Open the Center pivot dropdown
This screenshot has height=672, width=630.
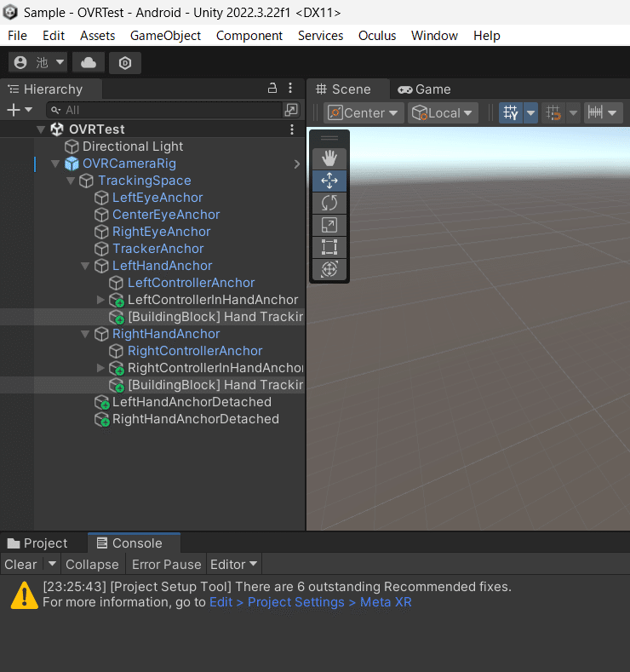(364, 113)
